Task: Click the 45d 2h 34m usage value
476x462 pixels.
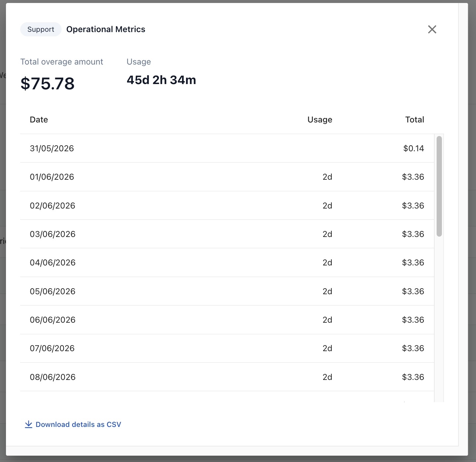Action: [162, 80]
